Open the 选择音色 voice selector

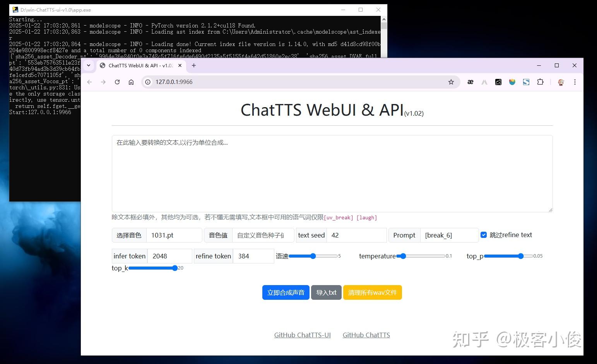(129, 235)
